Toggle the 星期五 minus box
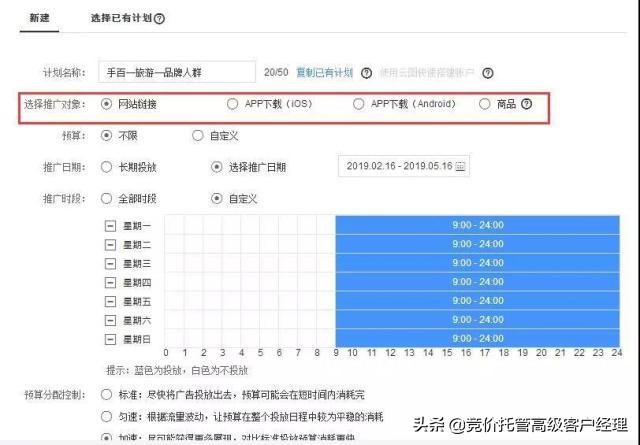 coord(110,301)
